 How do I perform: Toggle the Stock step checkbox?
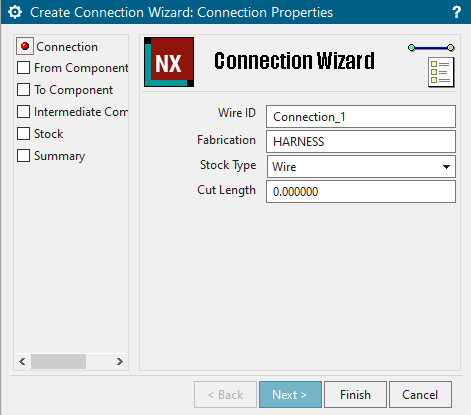[23, 134]
